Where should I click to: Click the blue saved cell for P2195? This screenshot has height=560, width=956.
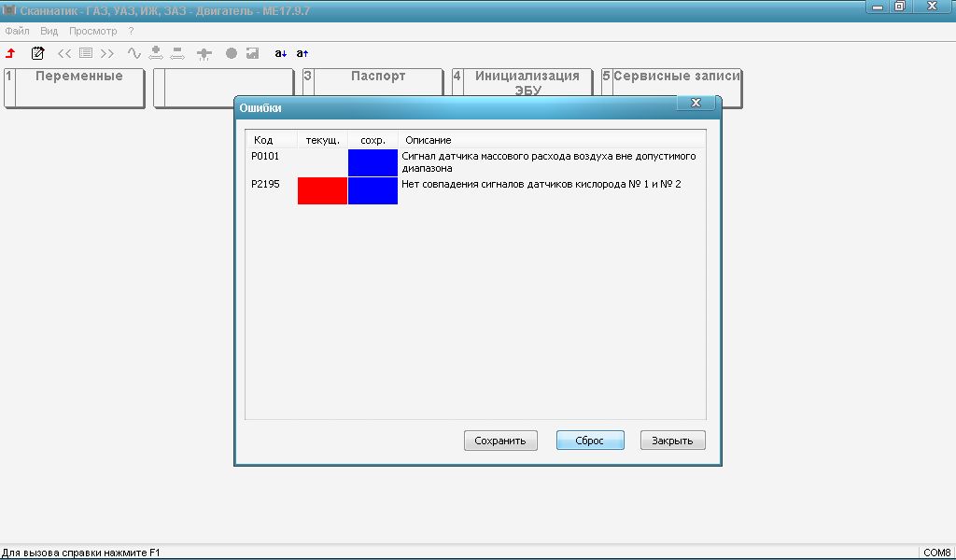point(373,190)
